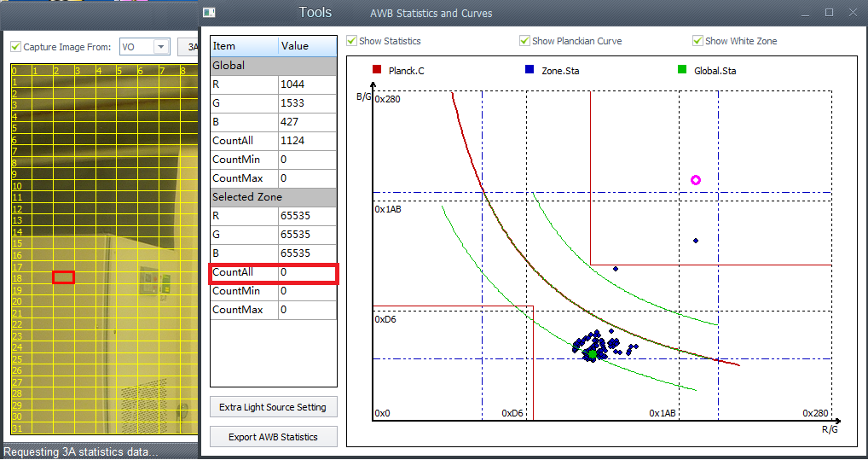
Task: Open the Tools menu
Action: [x=315, y=13]
